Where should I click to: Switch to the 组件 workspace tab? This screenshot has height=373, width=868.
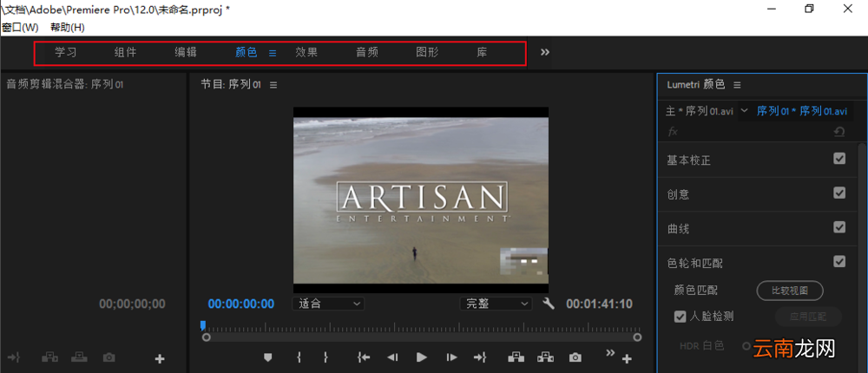125,53
